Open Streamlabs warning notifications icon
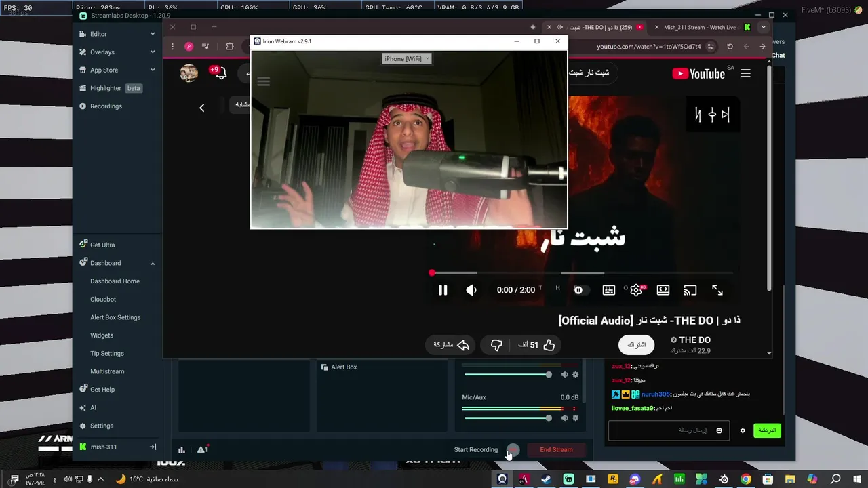 (x=201, y=450)
